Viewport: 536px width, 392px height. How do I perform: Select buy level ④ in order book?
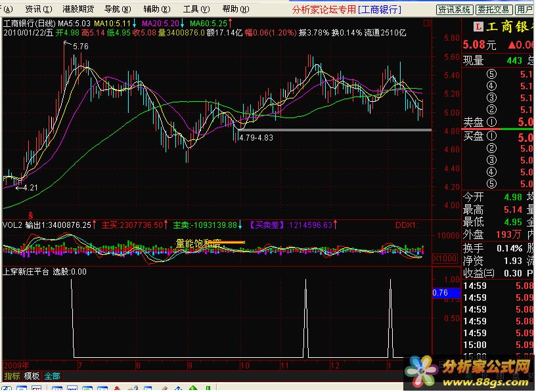(x=491, y=172)
